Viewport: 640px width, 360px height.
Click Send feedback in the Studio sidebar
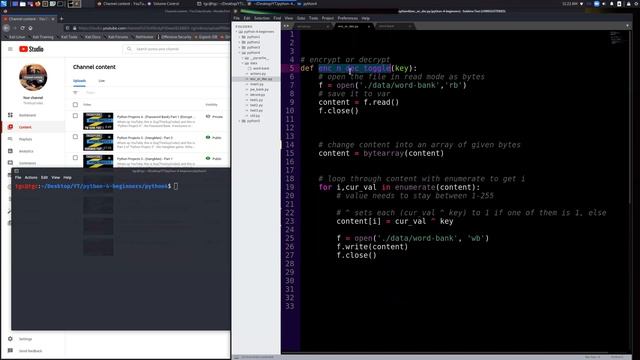[x=30, y=351]
